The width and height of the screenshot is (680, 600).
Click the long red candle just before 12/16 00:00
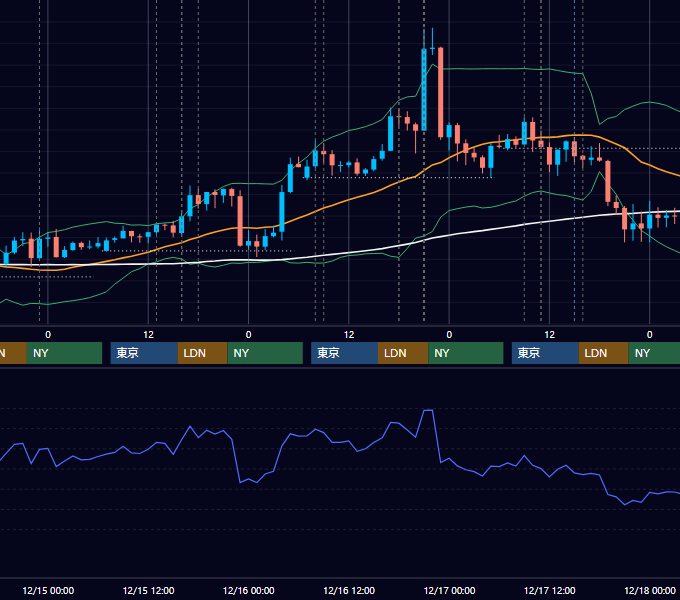click(240, 220)
